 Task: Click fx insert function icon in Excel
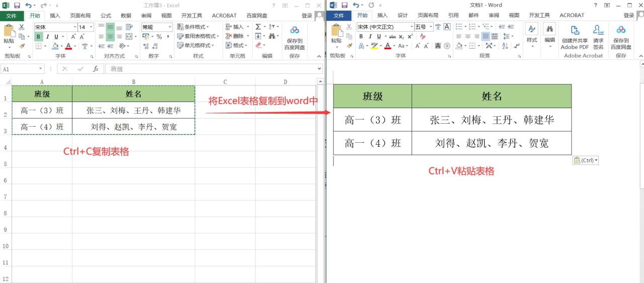[x=96, y=69]
